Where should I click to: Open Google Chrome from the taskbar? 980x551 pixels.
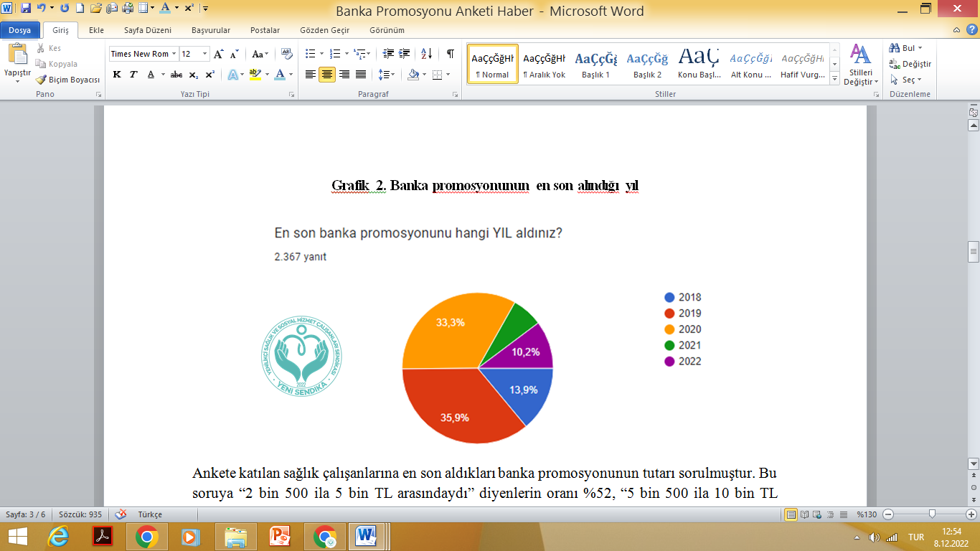click(x=147, y=536)
